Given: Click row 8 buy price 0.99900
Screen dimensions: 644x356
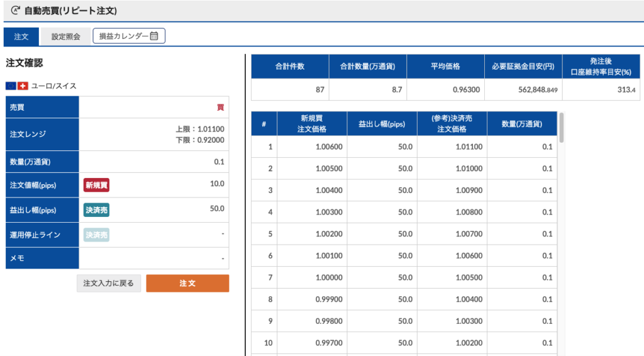Looking at the screenshot, I should (329, 299).
